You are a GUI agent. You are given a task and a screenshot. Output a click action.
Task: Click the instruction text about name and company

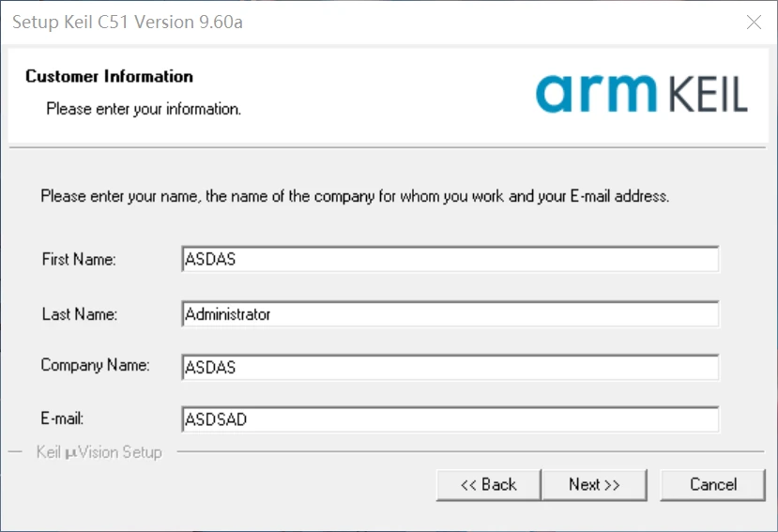355,197
